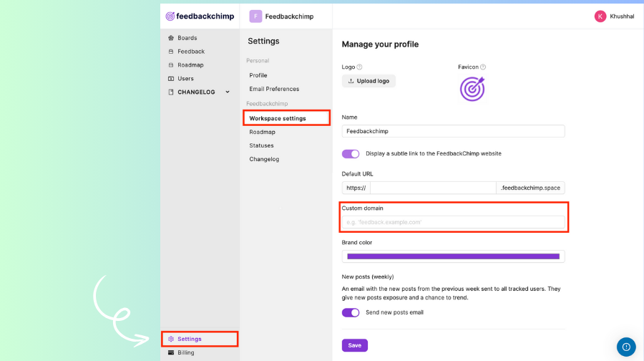The image size is (644, 361).
Task: Disable the Send new posts email toggle
Action: coord(351,312)
